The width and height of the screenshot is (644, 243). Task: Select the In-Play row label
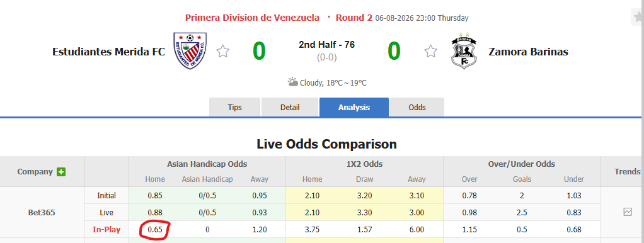pos(106,230)
